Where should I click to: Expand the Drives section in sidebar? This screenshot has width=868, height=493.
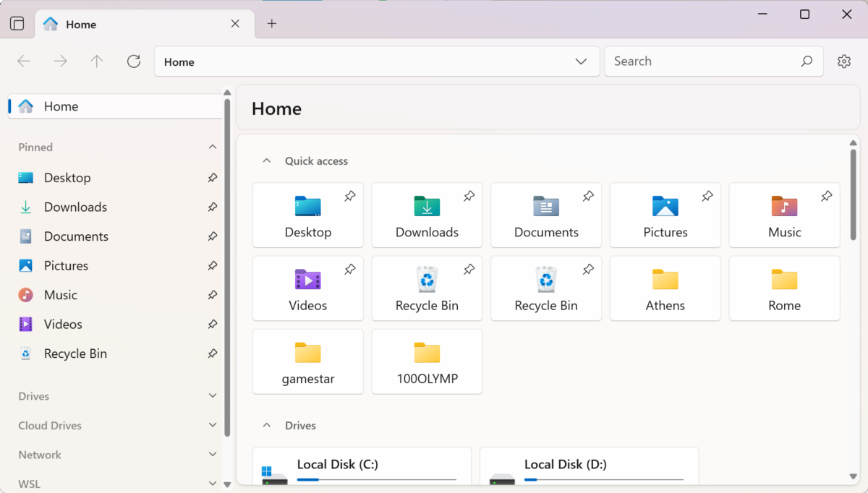(212, 396)
